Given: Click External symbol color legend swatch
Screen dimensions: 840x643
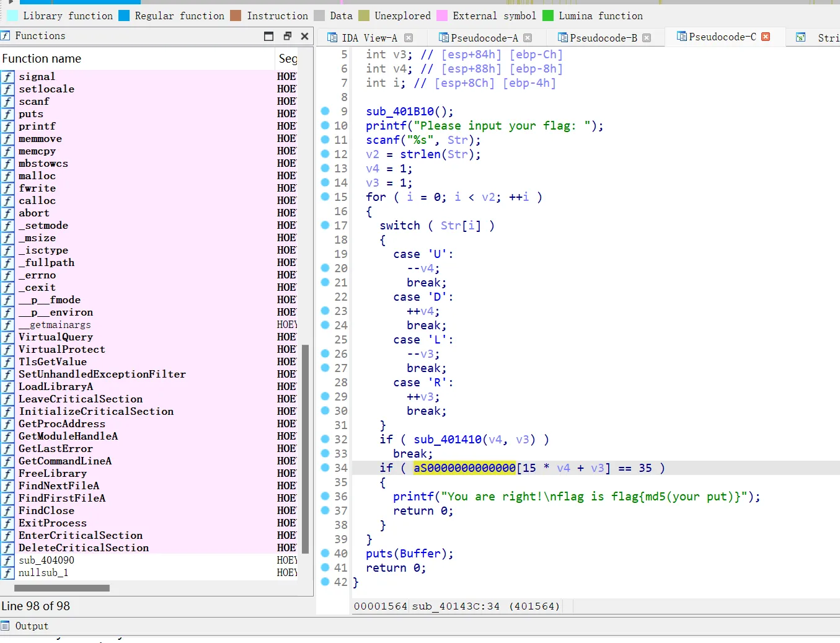Looking at the screenshot, I should [442, 16].
